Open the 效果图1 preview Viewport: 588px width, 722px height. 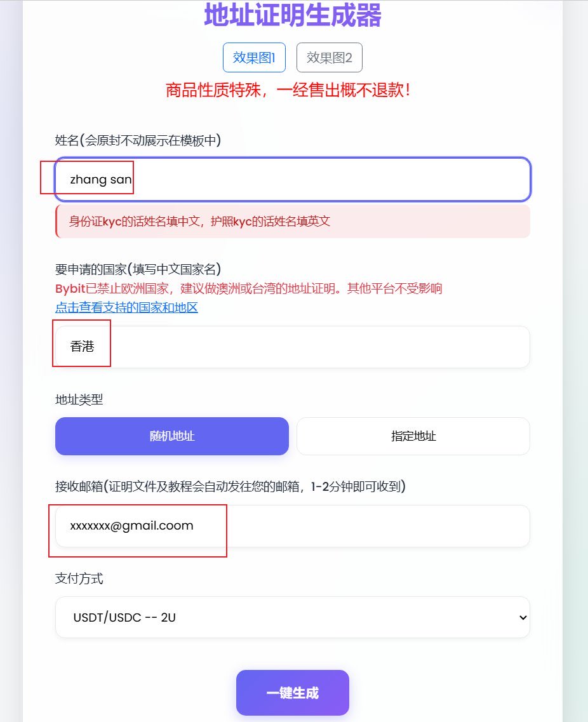point(254,58)
